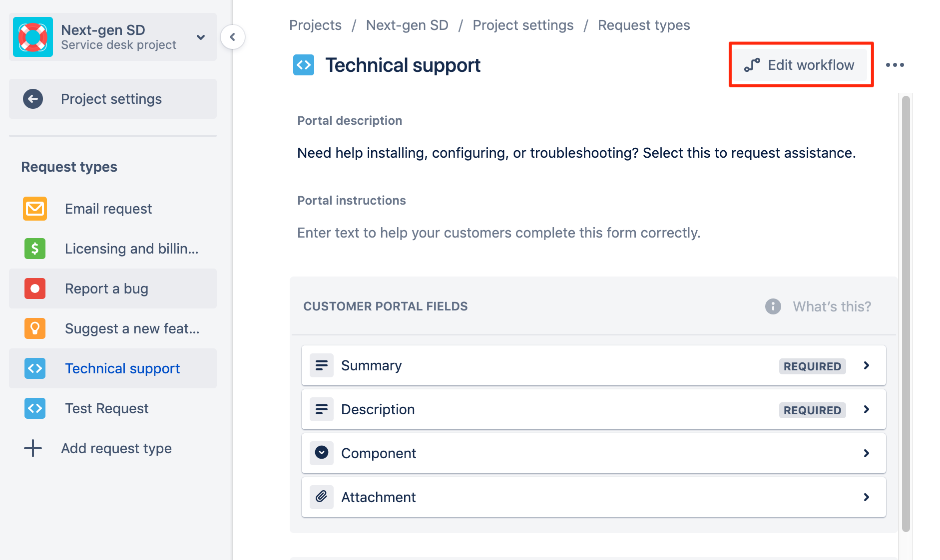Select the Technical support code icon
940x560 pixels.
pos(34,368)
